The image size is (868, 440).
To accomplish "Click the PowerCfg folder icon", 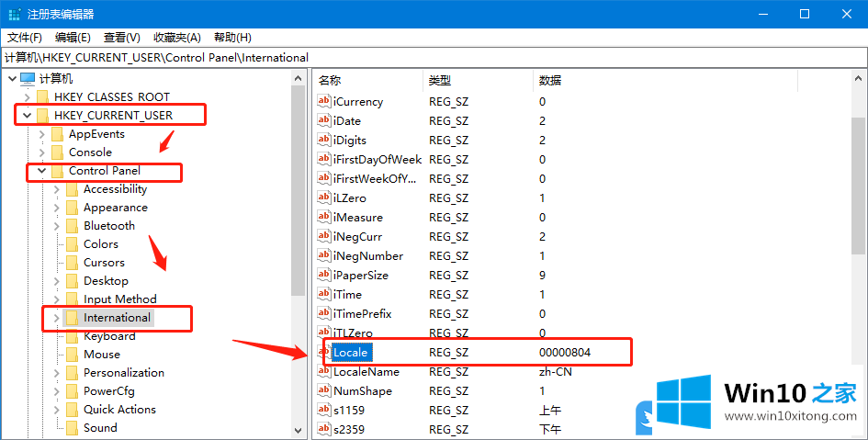I will click(x=72, y=391).
